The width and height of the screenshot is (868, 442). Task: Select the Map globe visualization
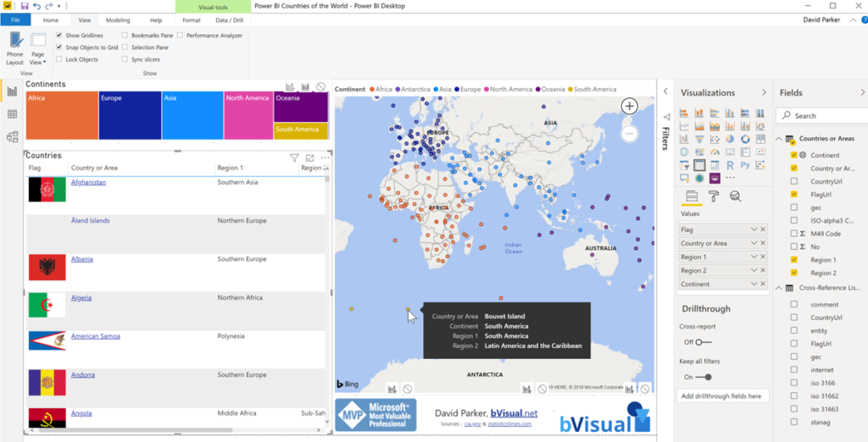click(684, 152)
